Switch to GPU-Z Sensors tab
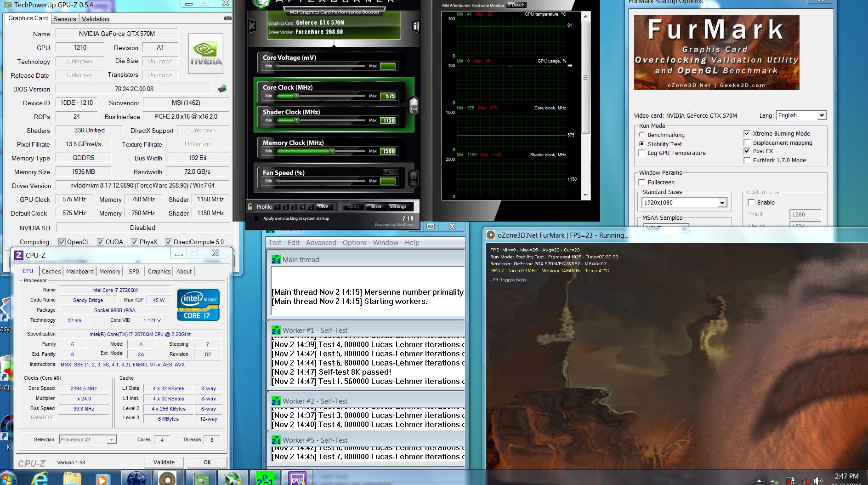868x485 pixels. point(64,19)
